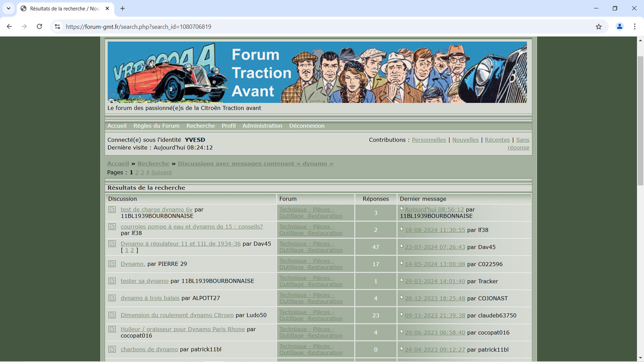644x362 pixels.
Task: Open discussion courroies pompe à eau et dynamo
Action: pyautogui.click(x=192, y=227)
